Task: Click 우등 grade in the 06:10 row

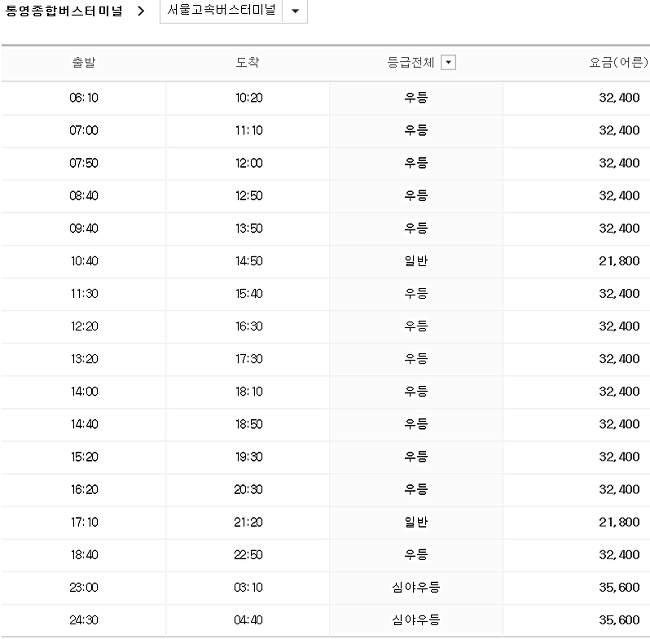Action: click(x=416, y=98)
